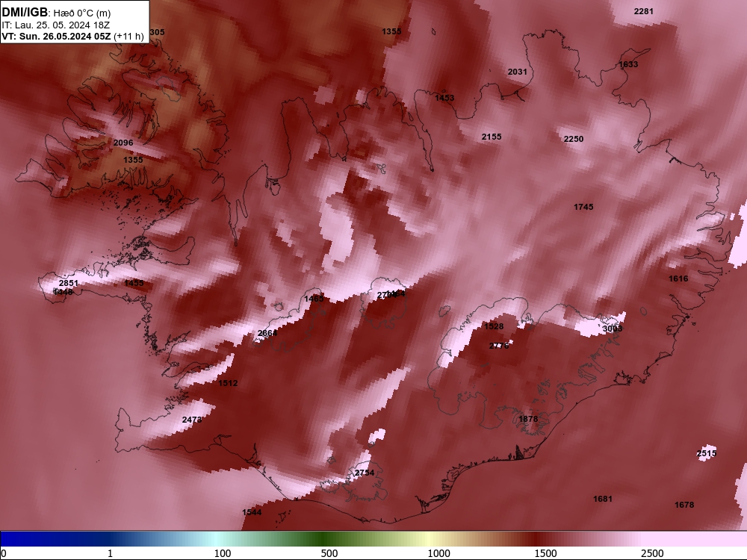Click the 3003 map value

613,329
